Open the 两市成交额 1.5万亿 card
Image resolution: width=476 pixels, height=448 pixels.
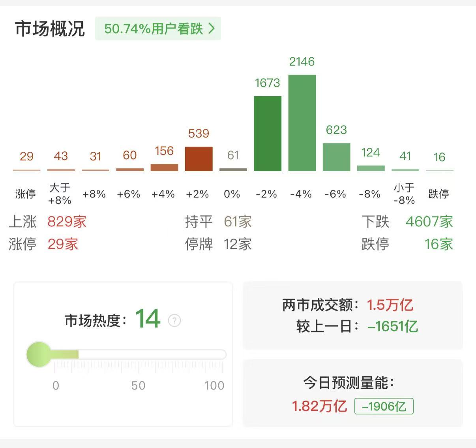(352, 315)
